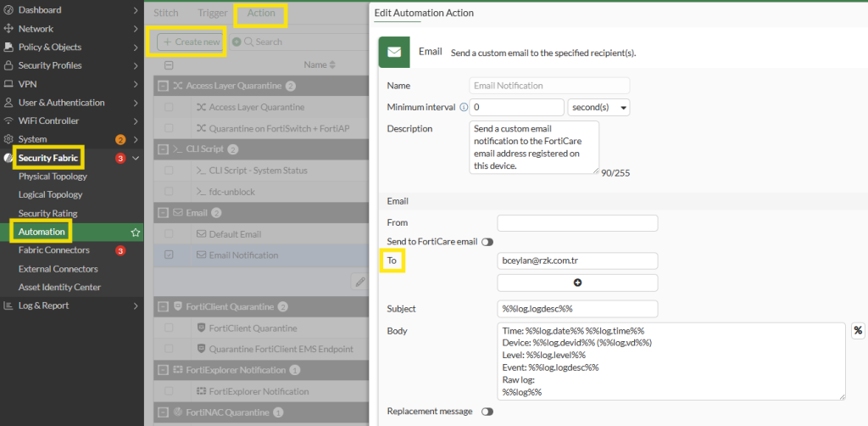Click the Log & Report chart icon
The width and height of the screenshot is (868, 426).
pyautogui.click(x=8, y=305)
